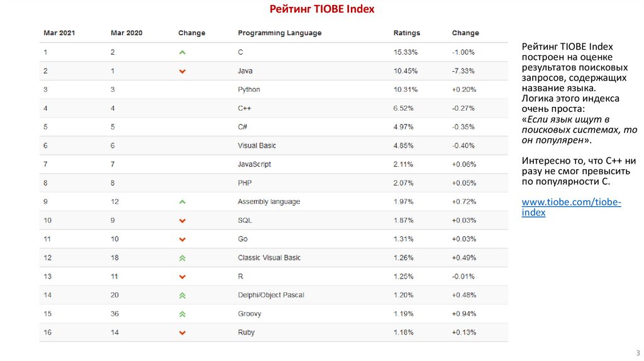The image size is (644, 361).
Task: Select the JavaScript entry in the table
Action: (x=254, y=164)
